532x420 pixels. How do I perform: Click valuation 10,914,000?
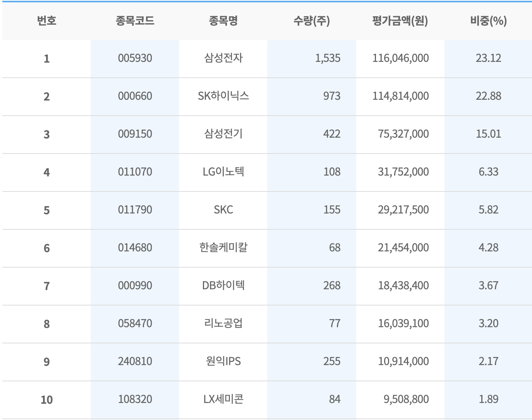click(403, 362)
